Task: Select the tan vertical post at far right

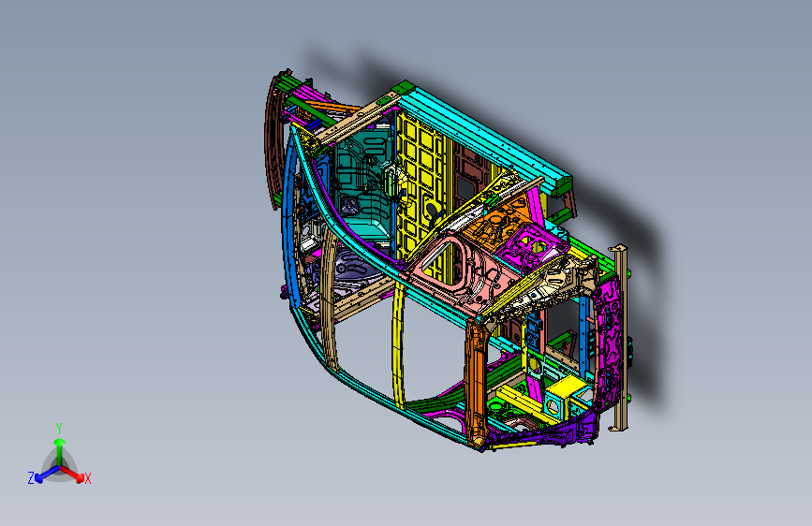Action: [619, 337]
